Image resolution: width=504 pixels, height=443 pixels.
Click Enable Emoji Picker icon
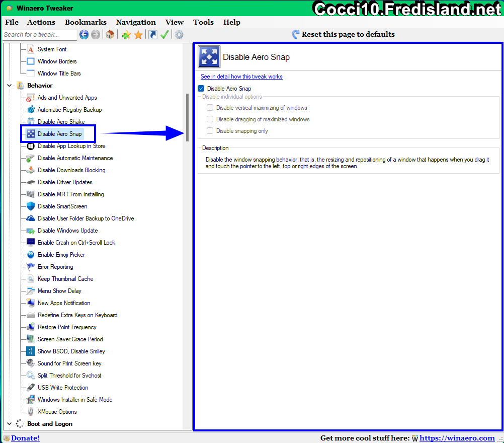[x=31, y=255]
